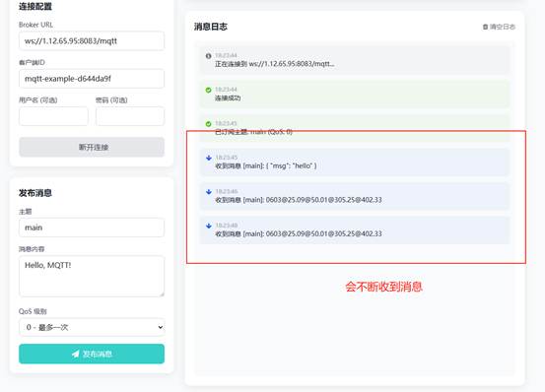545x392 pixels.
Task: Click log text 正在连接到 ws://1.12.65.95:8083/mqtt...
Action: 275,64
